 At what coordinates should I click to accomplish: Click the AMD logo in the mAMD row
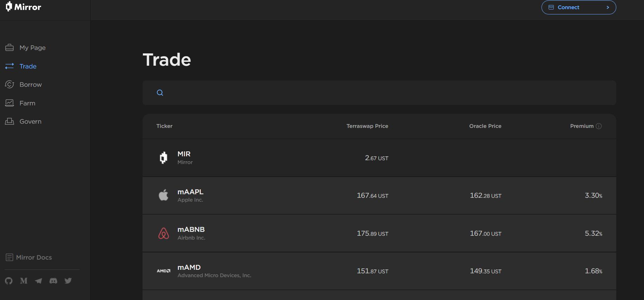click(164, 271)
